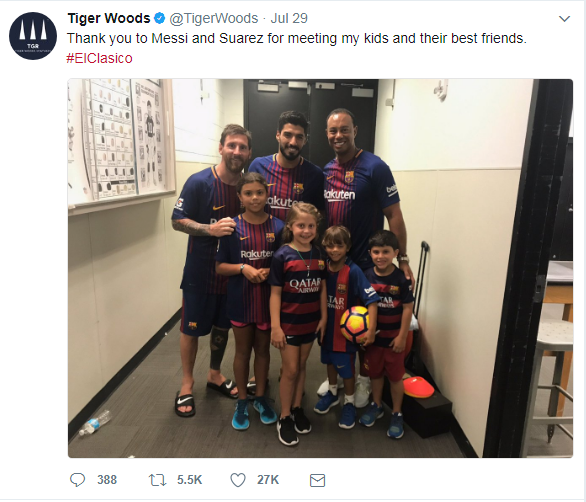Click the 27K likes count
586x502 pixels.
click(x=268, y=480)
